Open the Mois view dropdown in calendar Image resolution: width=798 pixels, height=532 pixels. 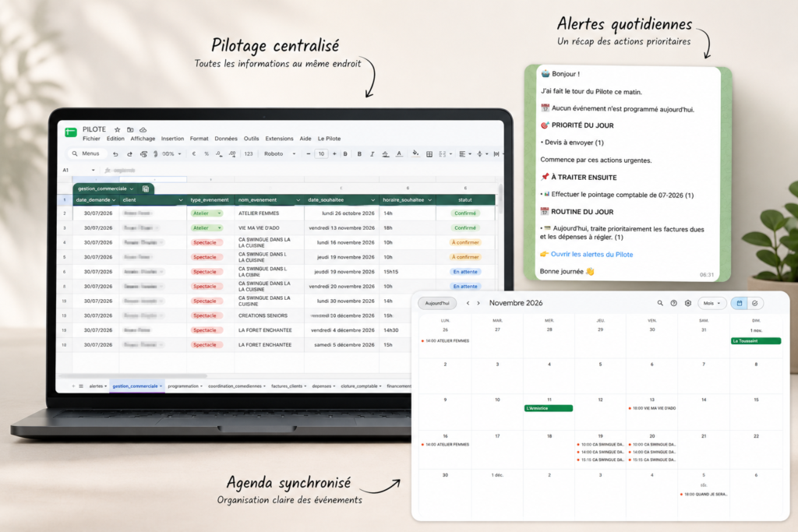pos(711,303)
